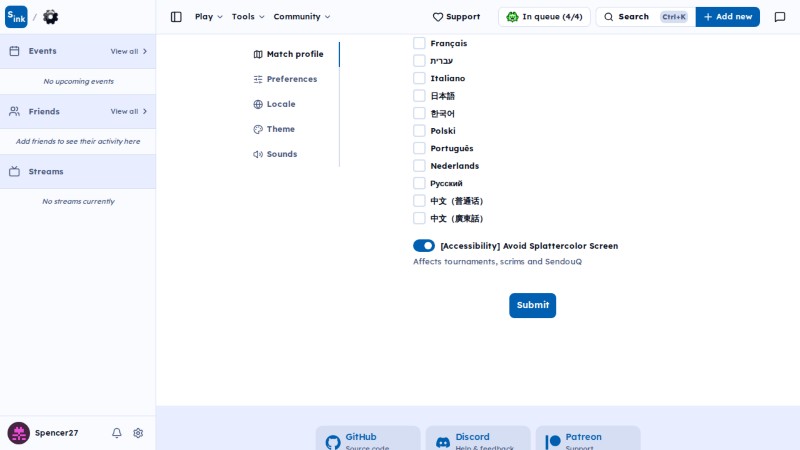Check the 日本語 language checkbox

pyautogui.click(x=419, y=96)
